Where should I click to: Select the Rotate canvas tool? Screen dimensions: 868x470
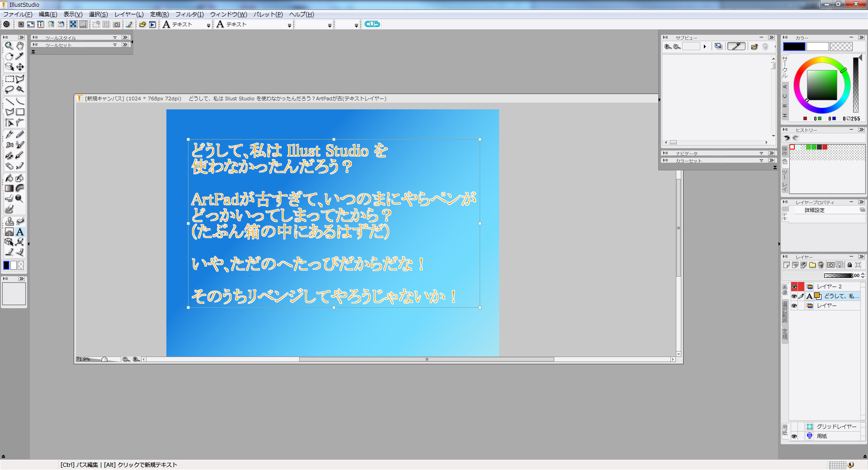(x=9, y=56)
